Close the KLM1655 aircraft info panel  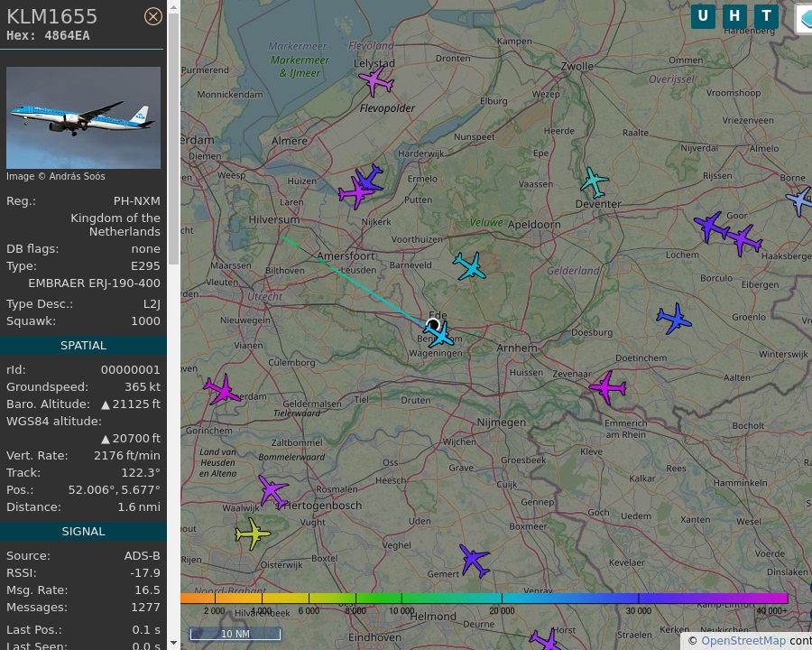pyautogui.click(x=152, y=16)
